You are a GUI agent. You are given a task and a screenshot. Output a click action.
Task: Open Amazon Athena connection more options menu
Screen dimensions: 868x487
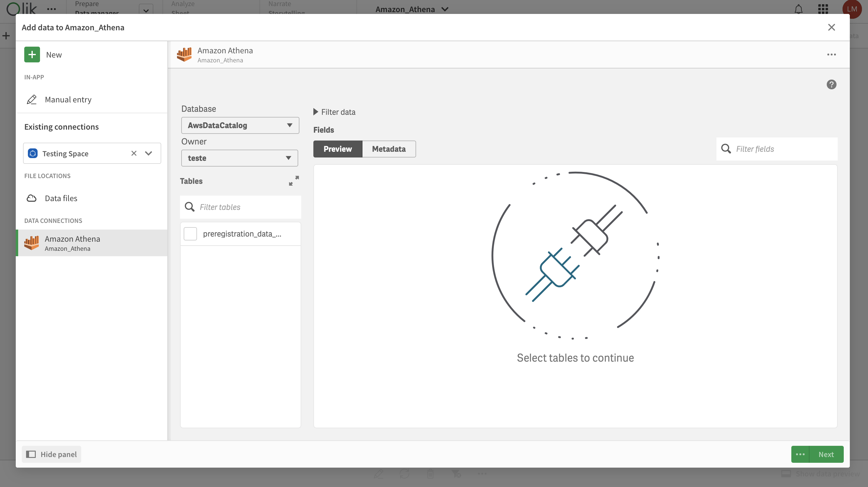click(x=831, y=55)
